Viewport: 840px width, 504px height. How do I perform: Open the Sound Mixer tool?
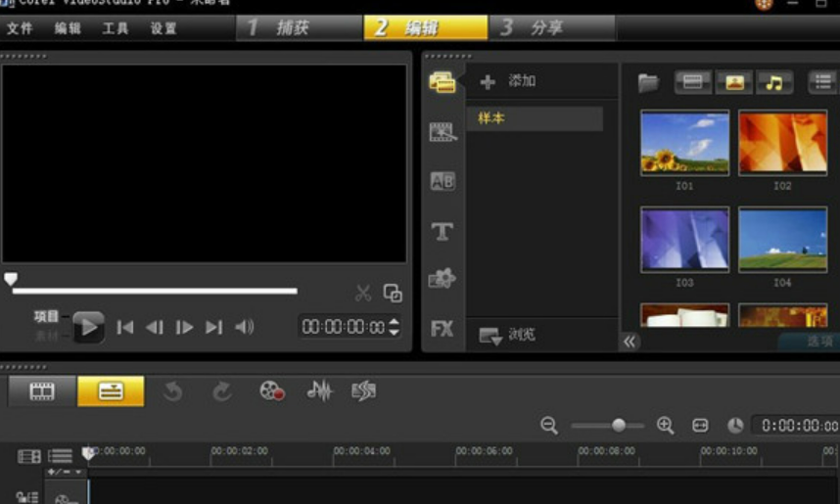tap(319, 391)
